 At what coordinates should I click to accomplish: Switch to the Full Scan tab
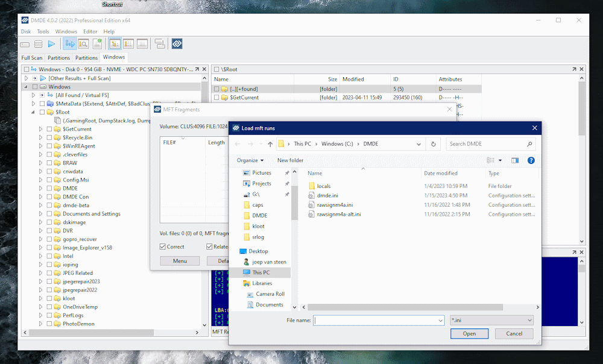pyautogui.click(x=31, y=58)
